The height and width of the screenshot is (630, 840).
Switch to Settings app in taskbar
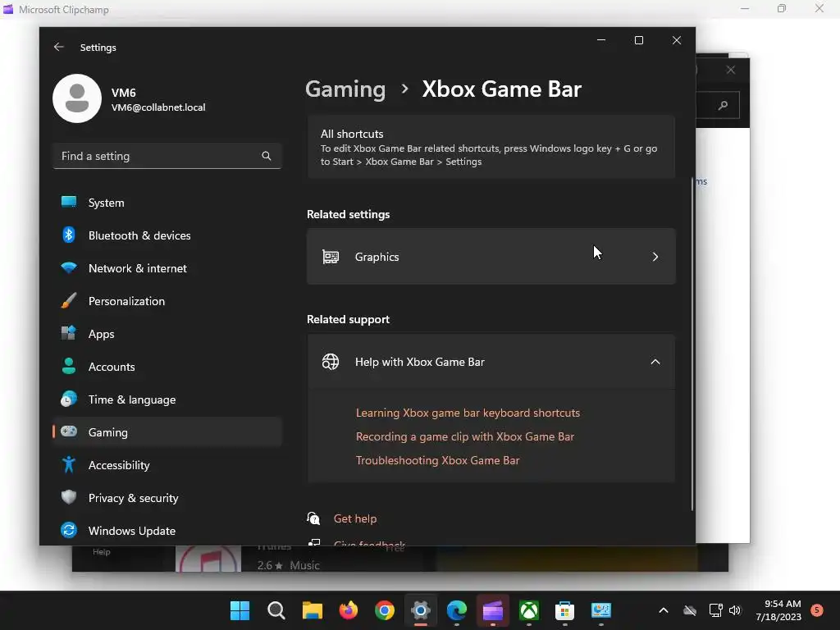pos(421,610)
